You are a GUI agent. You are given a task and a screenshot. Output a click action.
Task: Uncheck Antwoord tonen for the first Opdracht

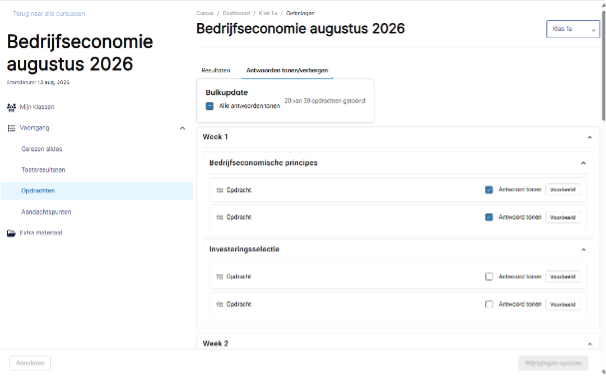point(489,190)
